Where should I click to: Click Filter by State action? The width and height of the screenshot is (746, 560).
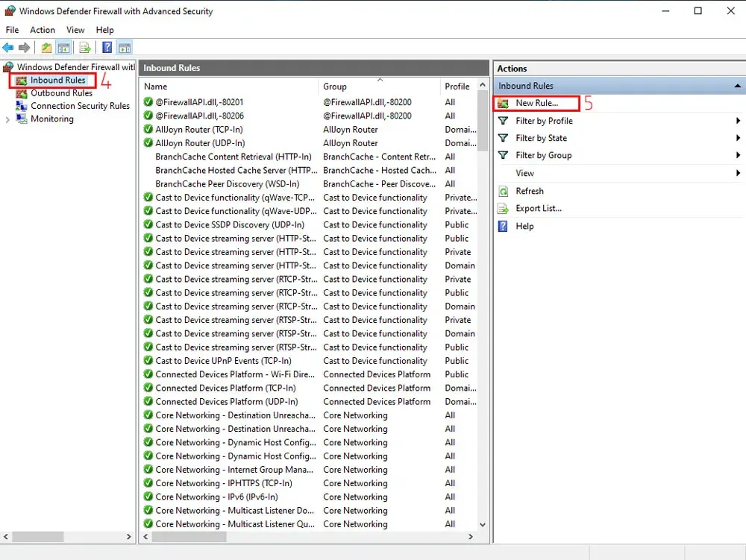point(541,138)
